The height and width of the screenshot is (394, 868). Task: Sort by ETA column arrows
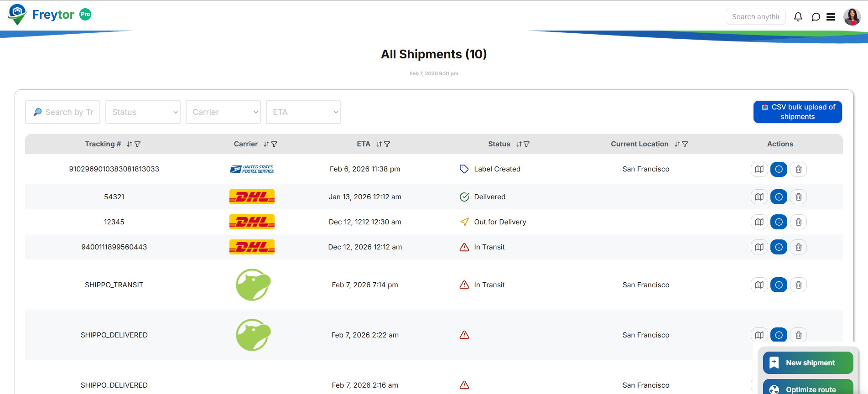point(379,144)
